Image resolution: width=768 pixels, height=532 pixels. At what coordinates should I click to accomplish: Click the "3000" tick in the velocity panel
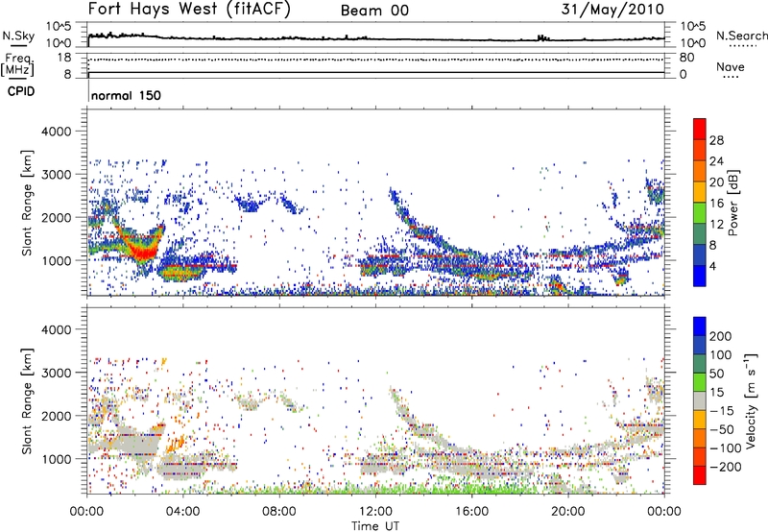(x=56, y=373)
